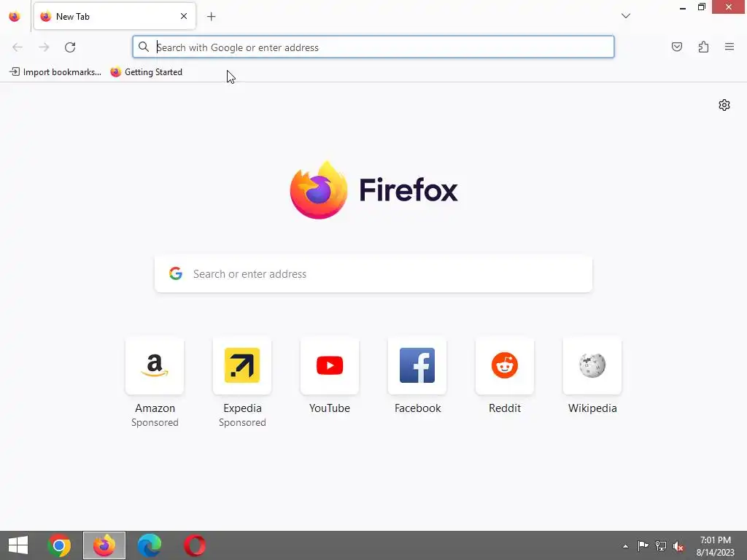Viewport: 747px width, 560px height.
Task: Restore down the Firefox window
Action: tap(702, 7)
